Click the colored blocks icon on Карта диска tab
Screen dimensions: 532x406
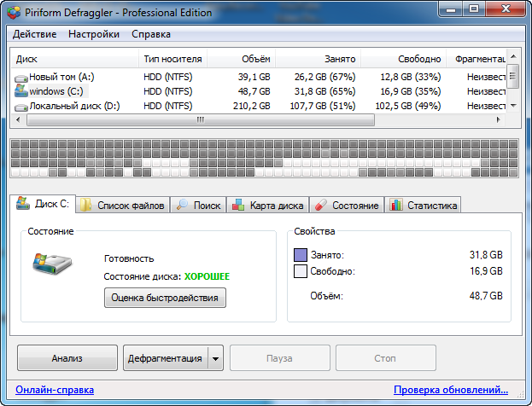click(238, 205)
